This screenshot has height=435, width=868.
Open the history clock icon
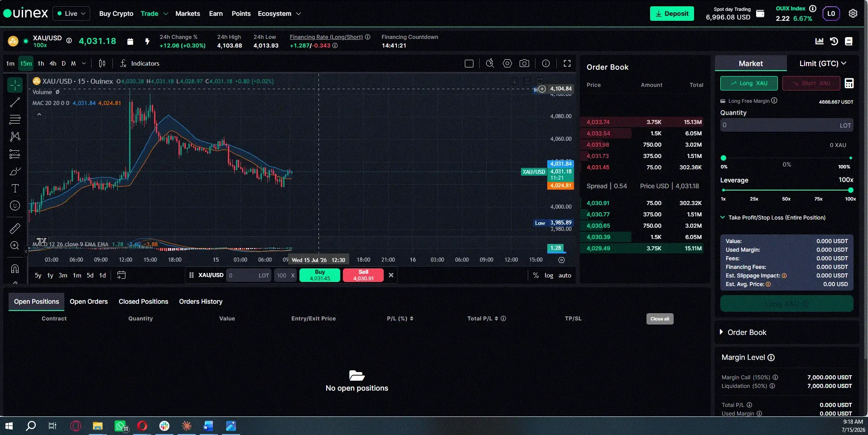point(834,41)
